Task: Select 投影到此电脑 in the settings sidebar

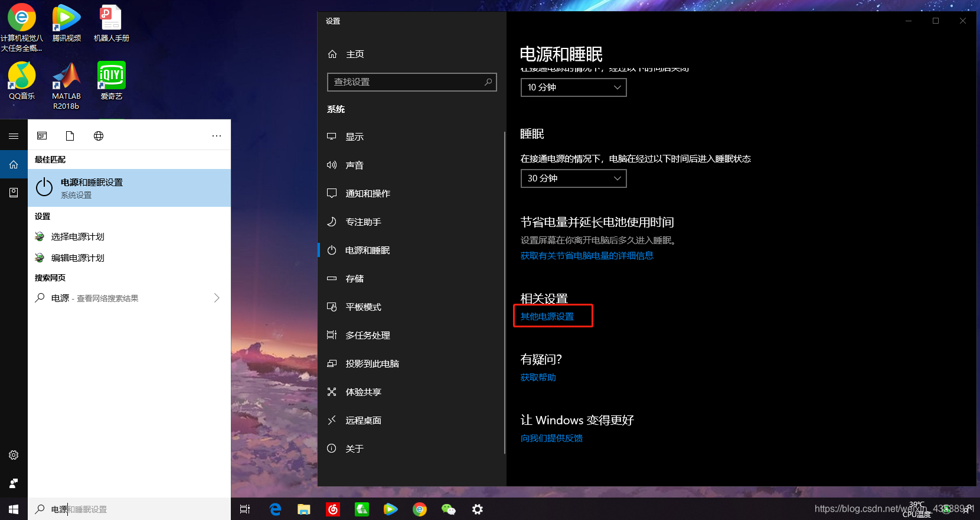Action: click(x=411, y=363)
